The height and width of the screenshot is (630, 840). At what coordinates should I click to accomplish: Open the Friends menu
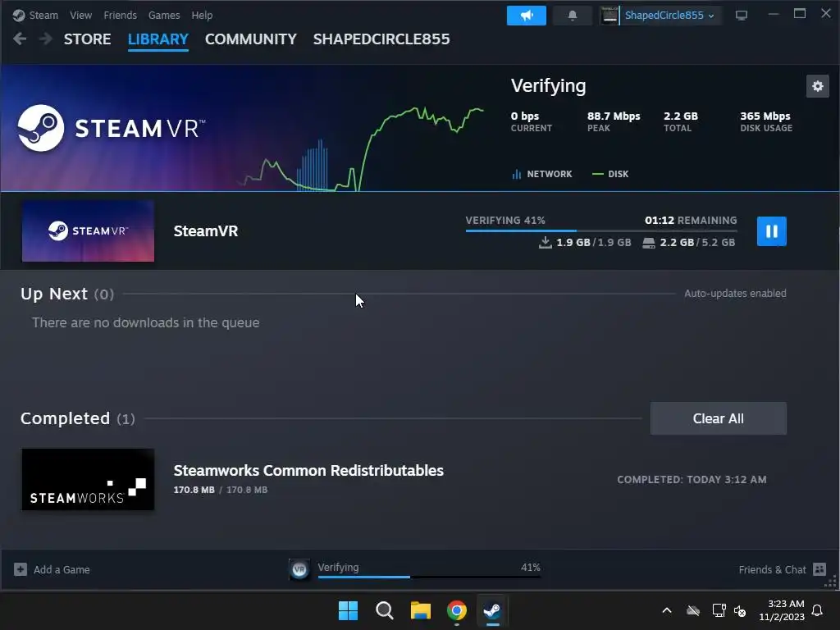click(120, 15)
